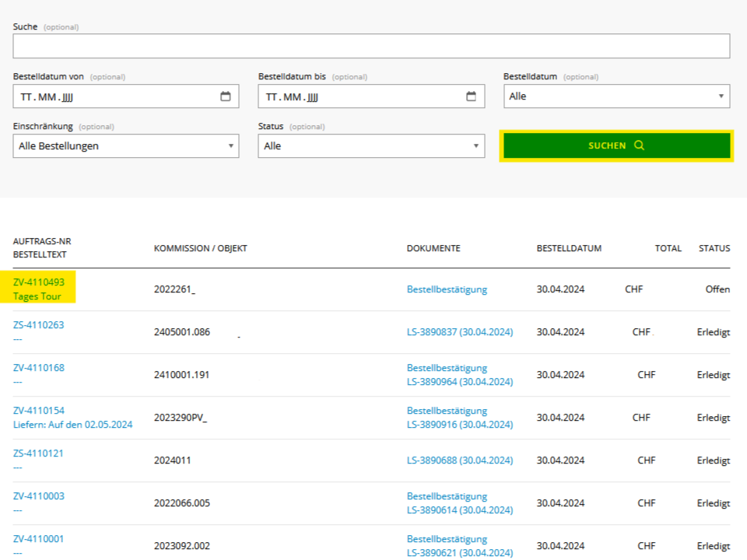Open delivery note LS-3890964
747x560 pixels.
point(460,382)
